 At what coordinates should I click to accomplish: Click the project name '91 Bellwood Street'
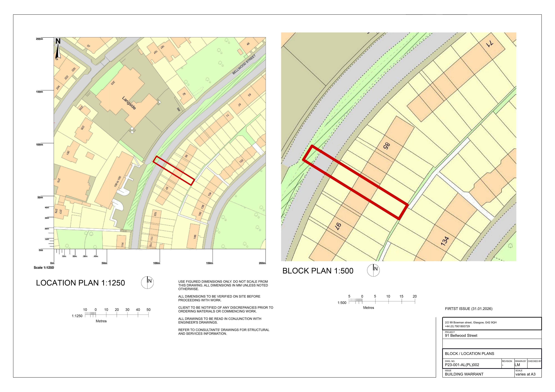pos(461,335)
